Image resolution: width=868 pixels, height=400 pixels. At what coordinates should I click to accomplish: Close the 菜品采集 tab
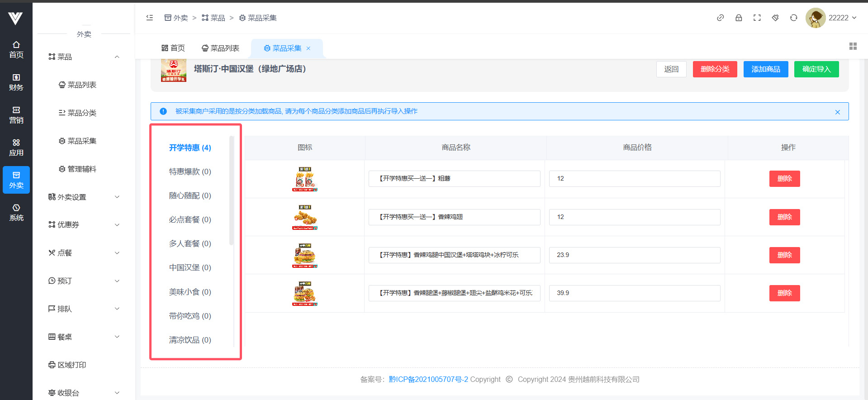coord(308,48)
